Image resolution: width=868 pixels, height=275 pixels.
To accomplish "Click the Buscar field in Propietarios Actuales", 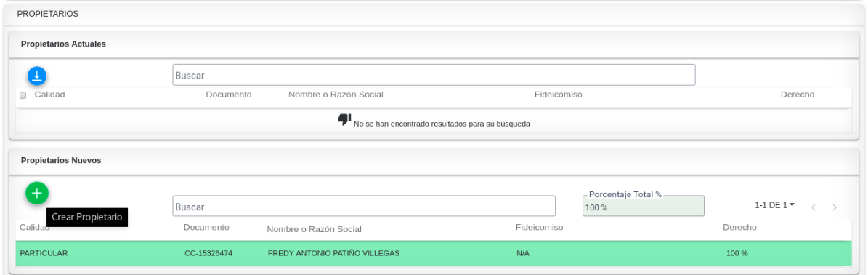I will (x=434, y=75).
